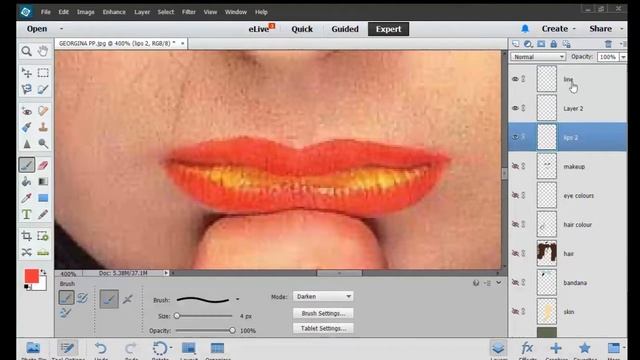Select the Content-Aware Move tool
The width and height of the screenshot is (640, 360).
click(27, 252)
